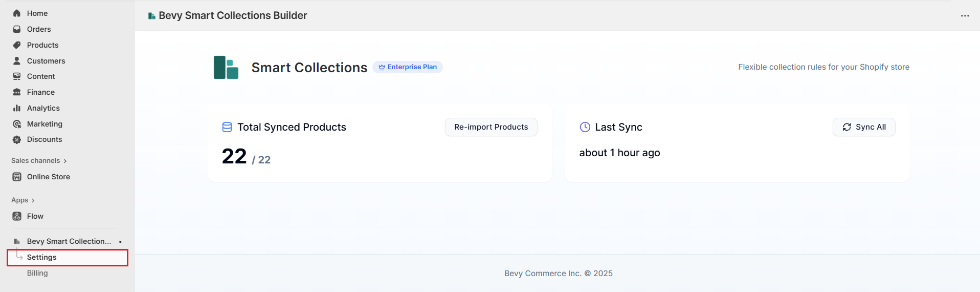The height and width of the screenshot is (292, 980).
Task: Click the Re-import Products button
Action: tap(491, 127)
